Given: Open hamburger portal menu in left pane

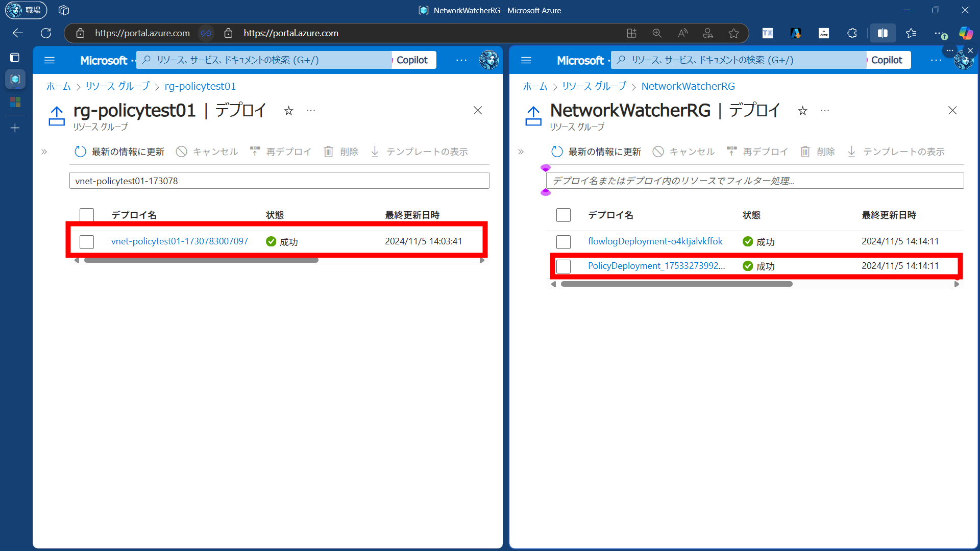Looking at the screenshot, I should point(50,60).
